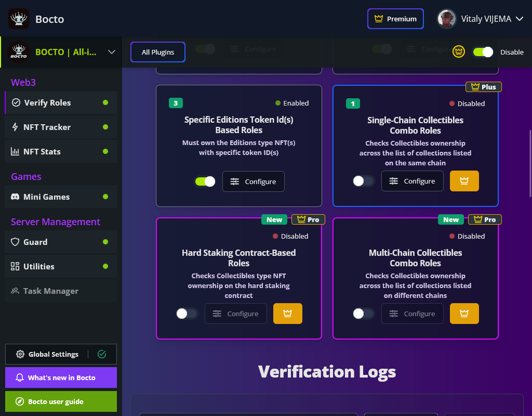Click the NFT Tracker lightning icon
This screenshot has width=532, height=416.
tap(15, 127)
